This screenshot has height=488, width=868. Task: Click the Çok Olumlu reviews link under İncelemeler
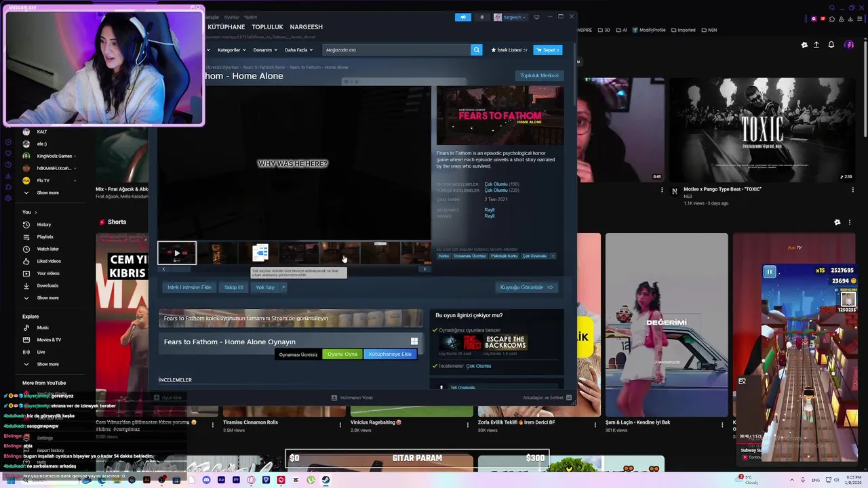(x=479, y=366)
